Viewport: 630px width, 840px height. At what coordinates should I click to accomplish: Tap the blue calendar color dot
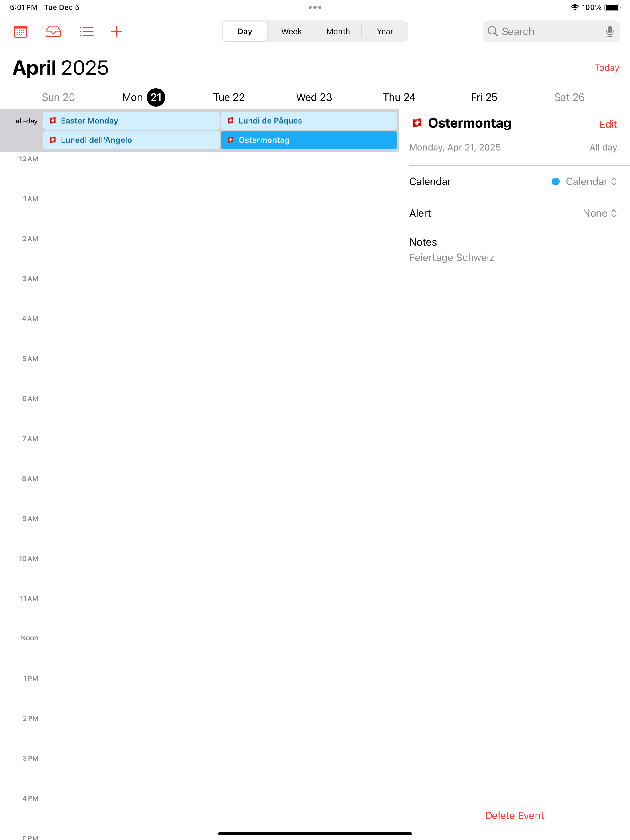click(556, 181)
